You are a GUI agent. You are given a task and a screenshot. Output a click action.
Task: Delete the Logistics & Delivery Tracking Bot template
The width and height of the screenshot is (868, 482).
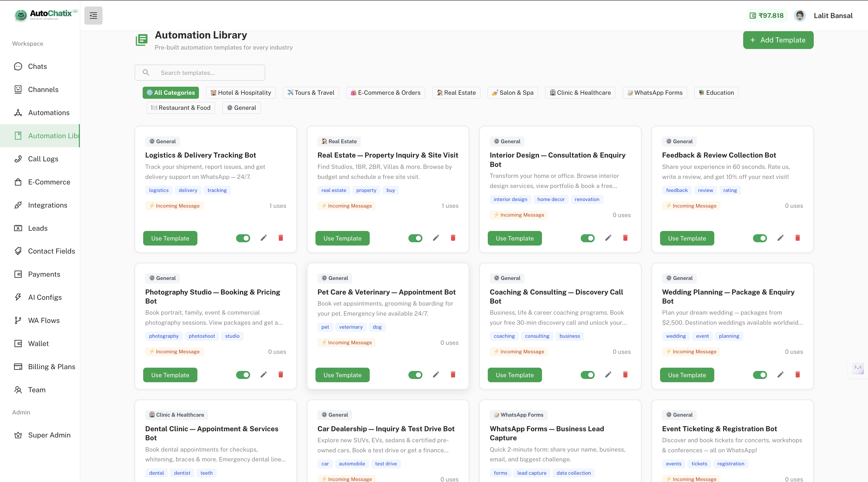pyautogui.click(x=281, y=238)
